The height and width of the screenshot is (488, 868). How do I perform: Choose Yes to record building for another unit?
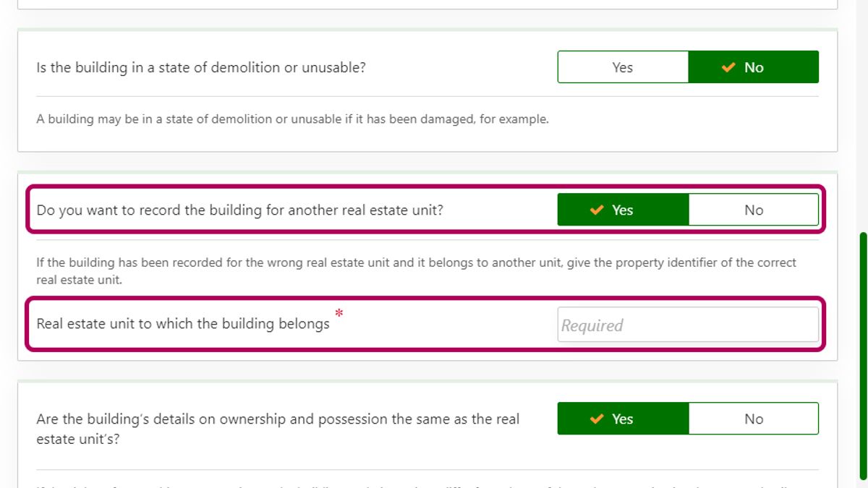[623, 210]
